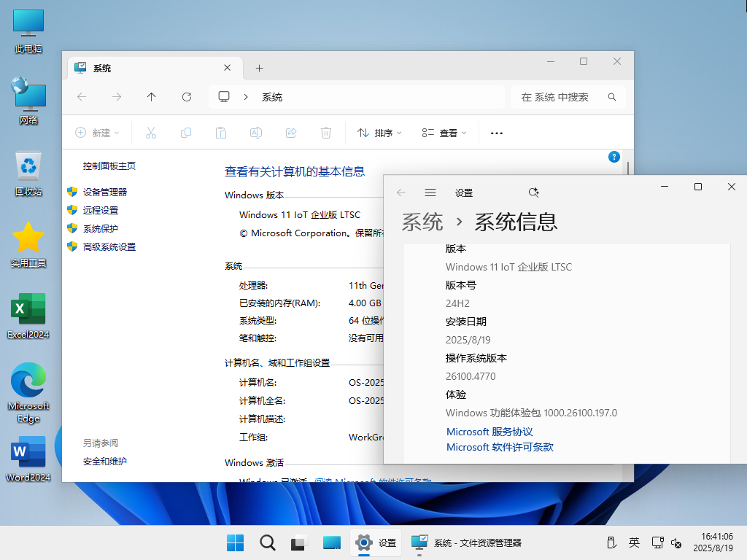Launch Word2024 from desktop
747x560 pixels.
click(x=28, y=459)
